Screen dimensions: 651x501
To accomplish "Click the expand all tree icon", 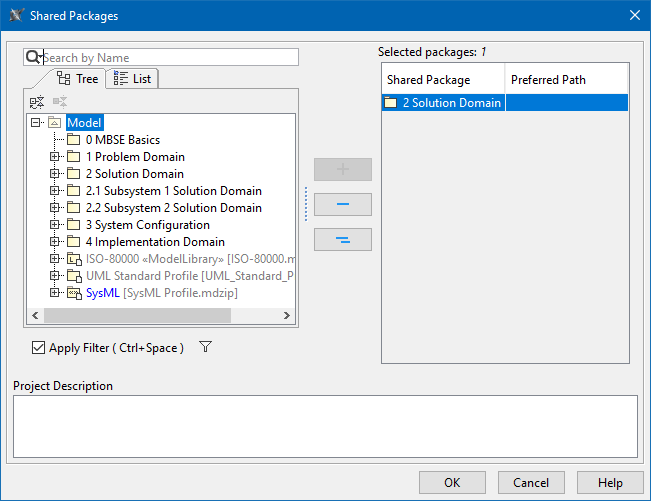I will tap(37, 102).
